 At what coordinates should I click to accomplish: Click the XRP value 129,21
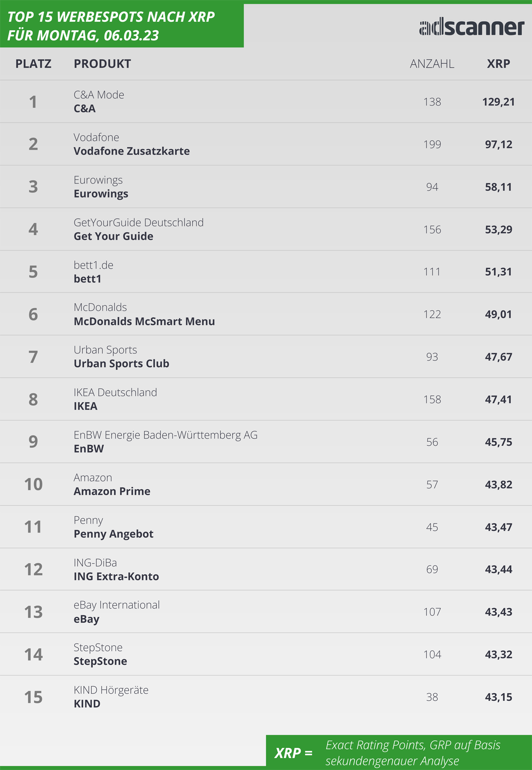click(x=498, y=102)
